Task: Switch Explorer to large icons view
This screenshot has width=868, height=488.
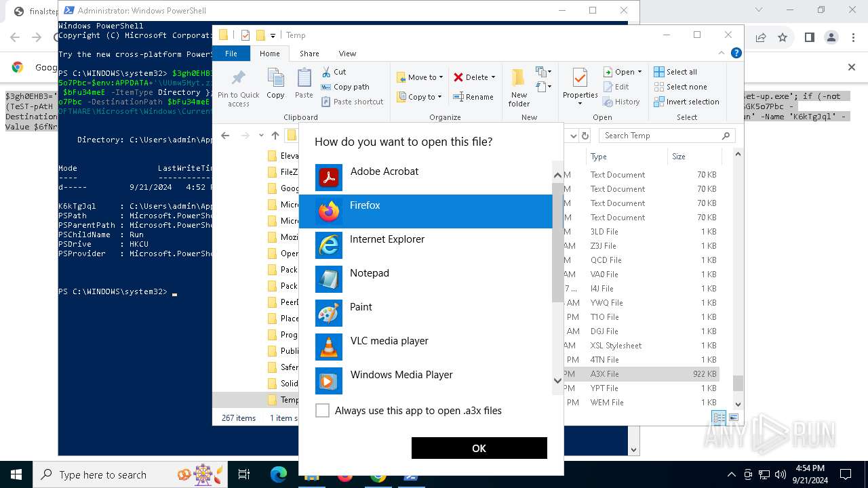Action: (733, 418)
